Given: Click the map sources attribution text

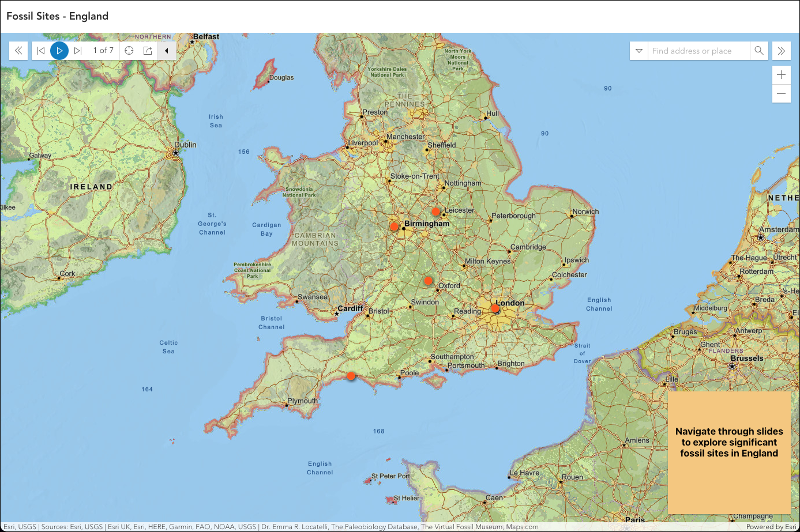Looking at the screenshot, I should point(271,527).
